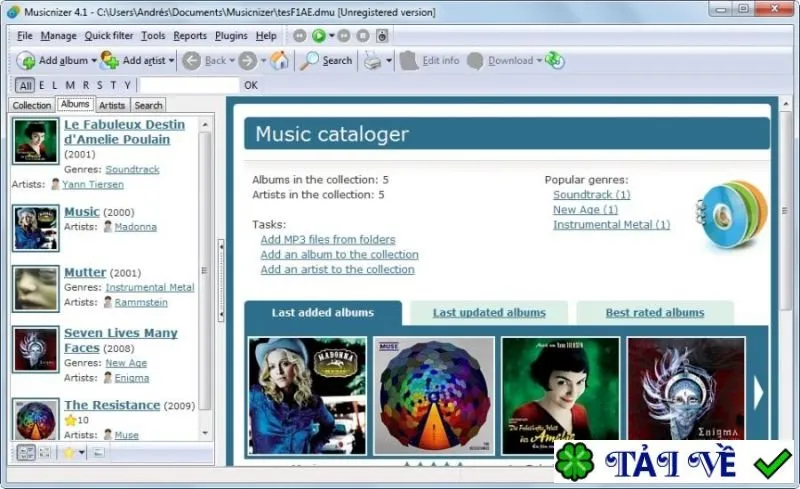800x489 pixels.
Task: Open the print options dropdown arrow
Action: coord(389,61)
